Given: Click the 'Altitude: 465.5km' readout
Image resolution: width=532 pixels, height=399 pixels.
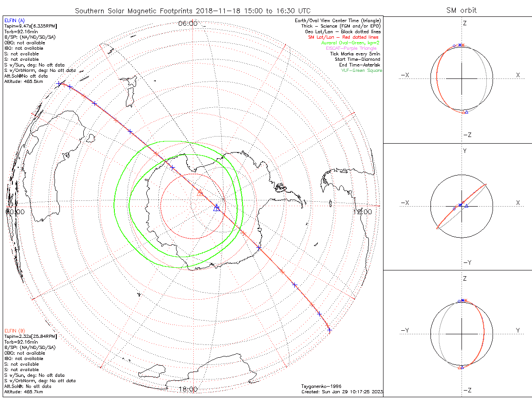Looking at the screenshot, I should pos(23,82).
